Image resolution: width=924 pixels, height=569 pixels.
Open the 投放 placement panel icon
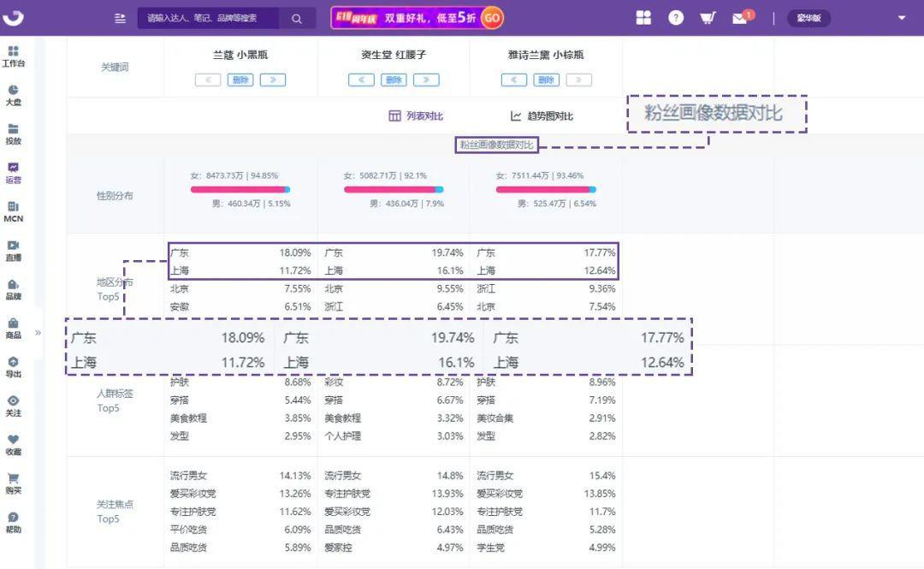[15, 133]
